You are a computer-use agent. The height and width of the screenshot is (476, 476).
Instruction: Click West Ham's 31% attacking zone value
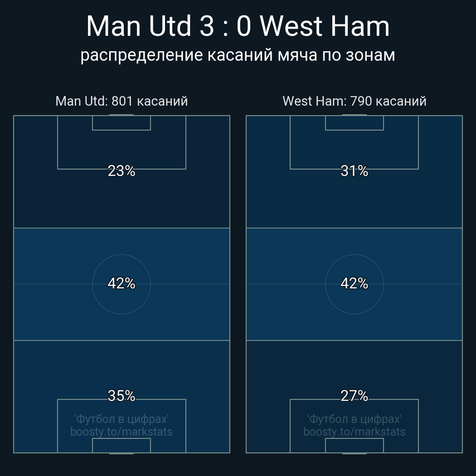coord(355,171)
